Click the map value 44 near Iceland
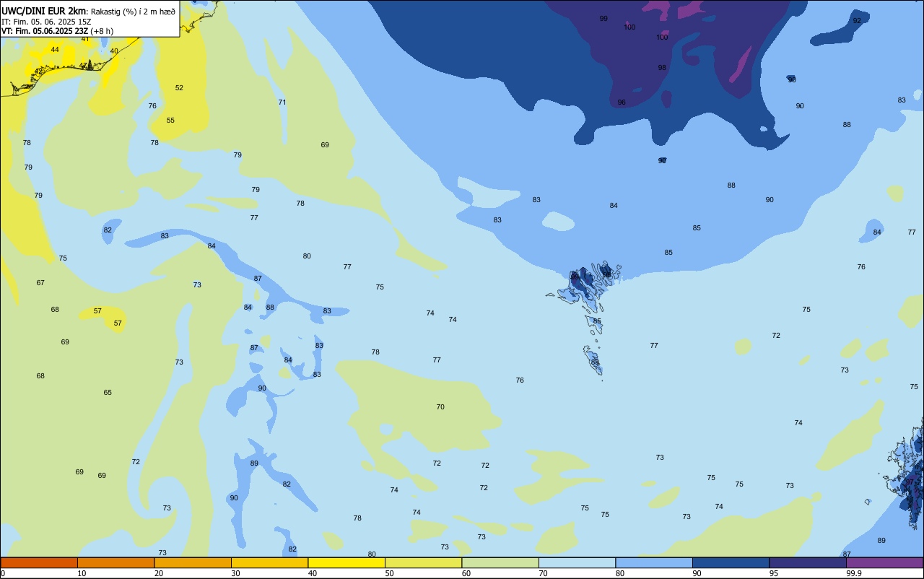The width and height of the screenshot is (924, 579). pyautogui.click(x=55, y=50)
